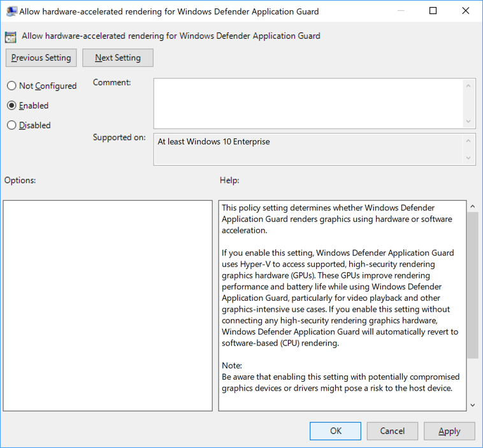Click the empty Options panel
Viewport: 483px width, 448px height.
(108, 305)
